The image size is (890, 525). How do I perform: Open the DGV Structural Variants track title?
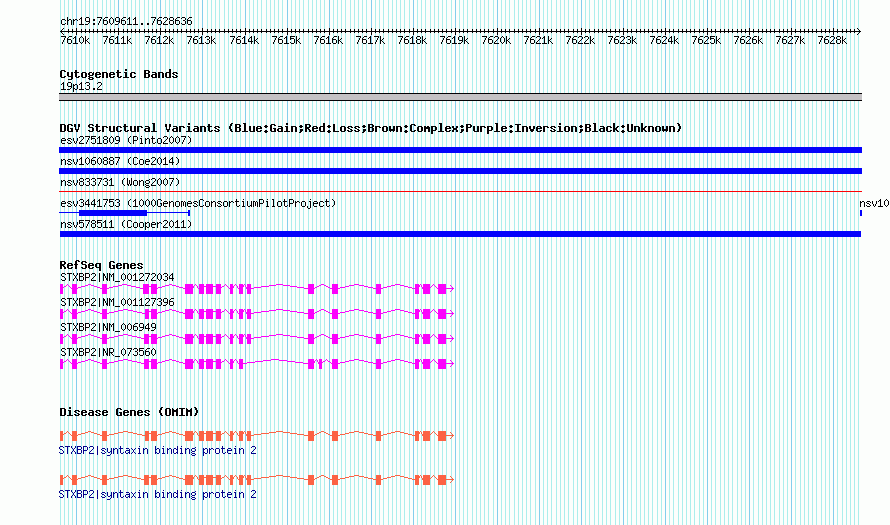click(371, 128)
